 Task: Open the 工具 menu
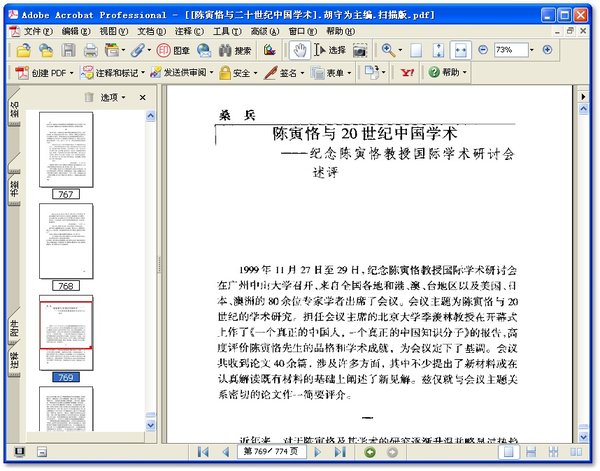click(x=227, y=31)
